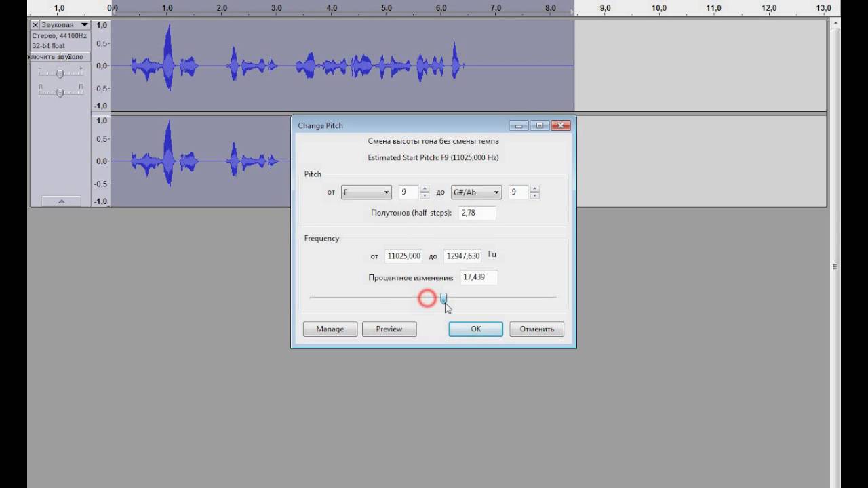Decrease the starting octave with the down arrow

click(425, 196)
